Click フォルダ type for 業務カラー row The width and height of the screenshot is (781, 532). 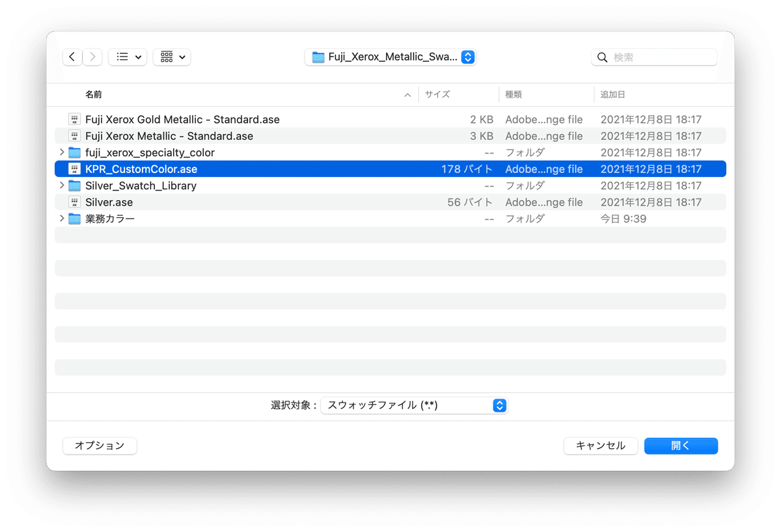click(x=525, y=219)
